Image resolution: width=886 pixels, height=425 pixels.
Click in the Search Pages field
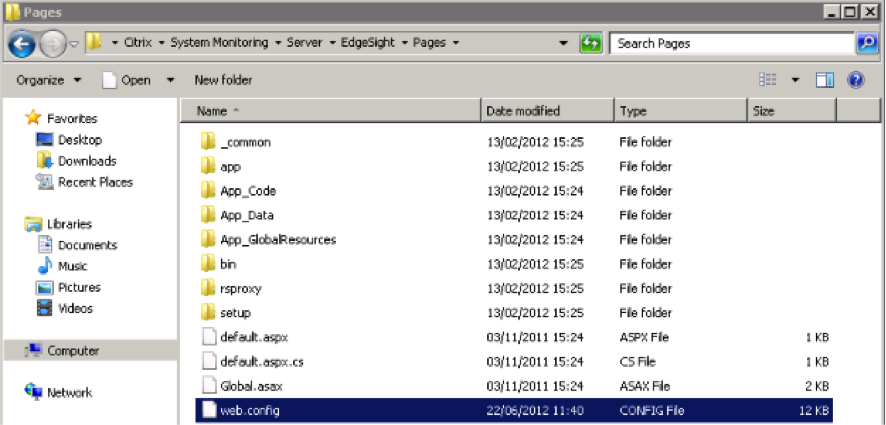(730, 44)
